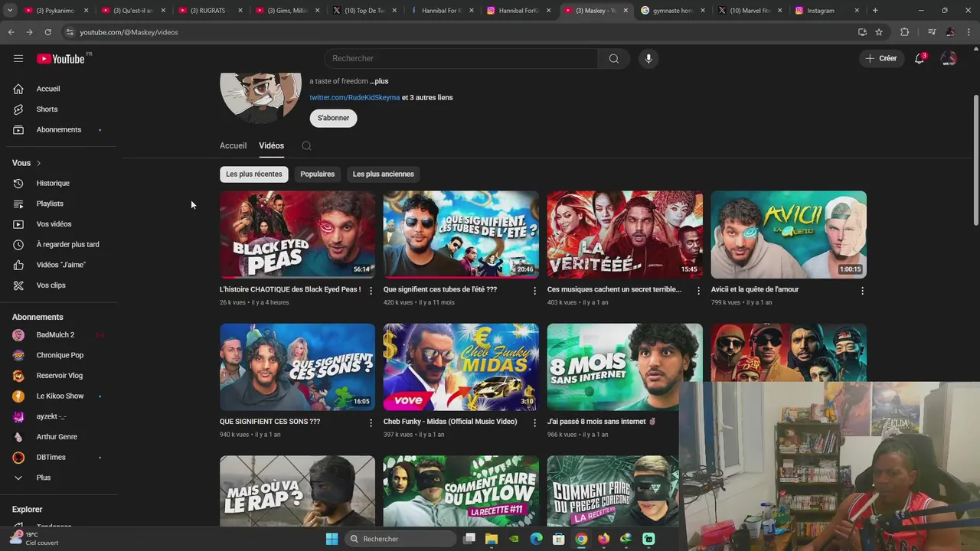Click the search magnifier button
The height and width of the screenshot is (551, 980).
[614, 58]
